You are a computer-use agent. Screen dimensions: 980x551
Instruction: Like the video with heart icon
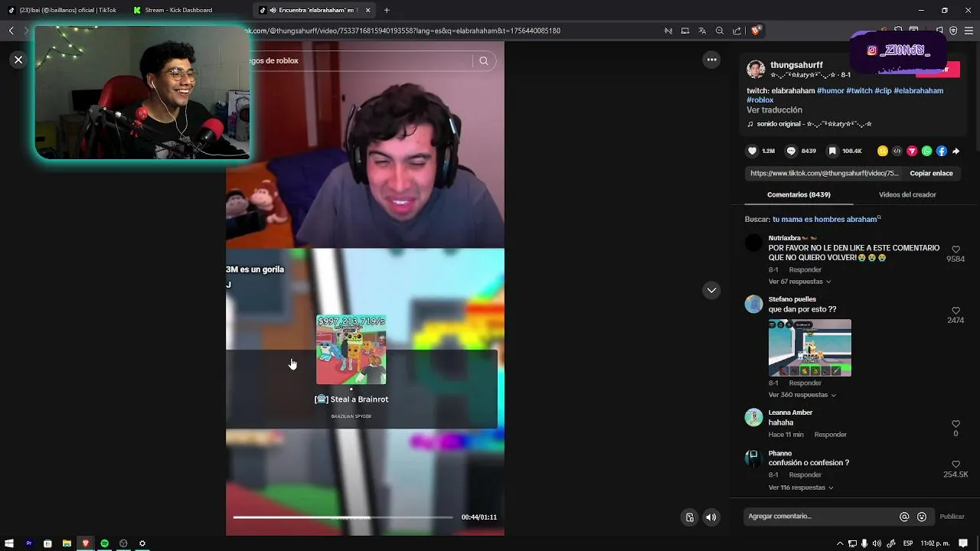752,151
